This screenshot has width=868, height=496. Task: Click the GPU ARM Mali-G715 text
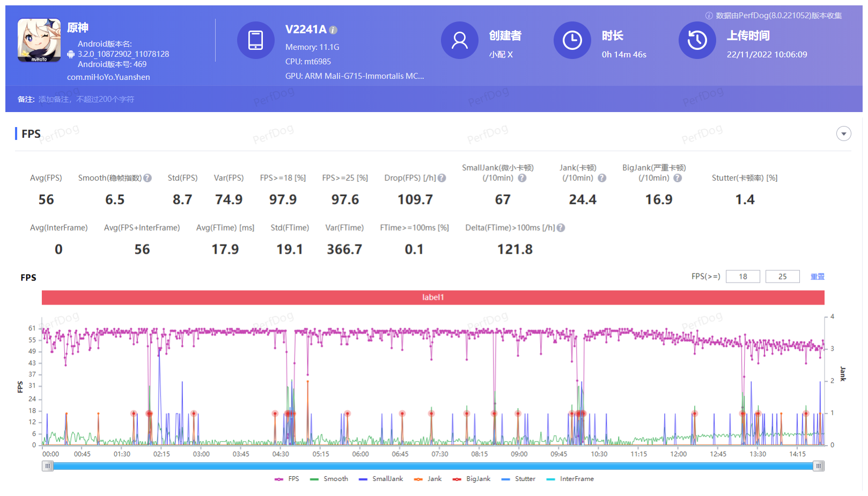(x=355, y=76)
